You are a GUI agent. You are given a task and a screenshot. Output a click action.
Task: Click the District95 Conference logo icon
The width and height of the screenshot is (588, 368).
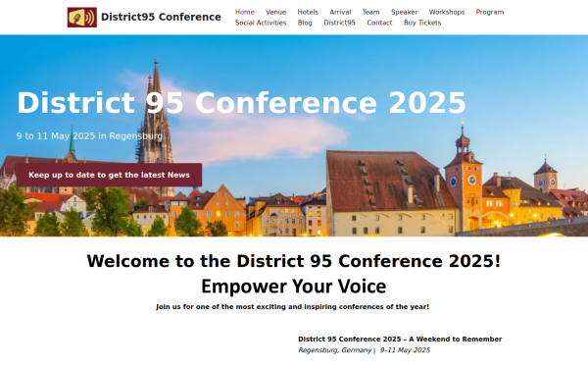81,18
